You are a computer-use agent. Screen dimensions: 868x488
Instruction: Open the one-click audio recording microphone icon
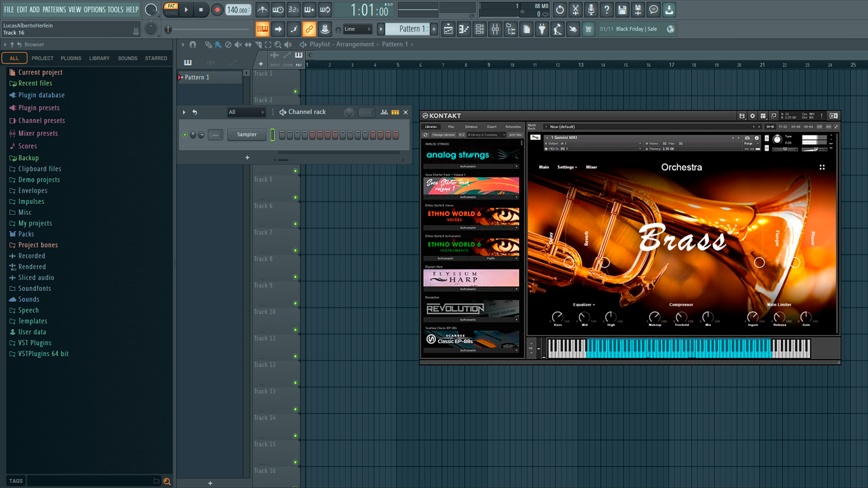pyautogui.click(x=591, y=10)
